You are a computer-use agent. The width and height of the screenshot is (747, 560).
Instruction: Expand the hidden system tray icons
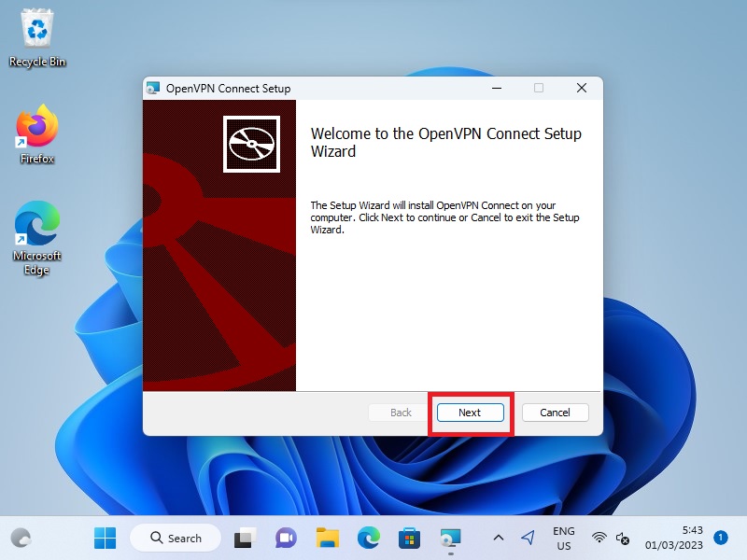[x=498, y=538]
